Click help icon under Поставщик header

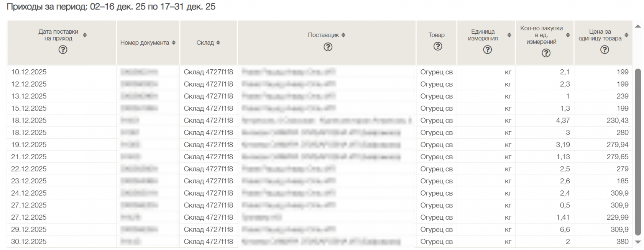point(328,47)
